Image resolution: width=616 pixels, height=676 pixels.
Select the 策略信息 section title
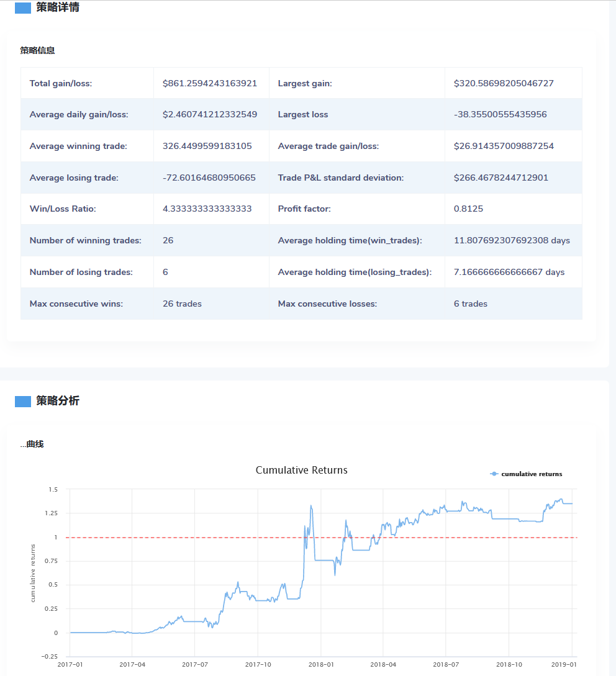(x=37, y=50)
